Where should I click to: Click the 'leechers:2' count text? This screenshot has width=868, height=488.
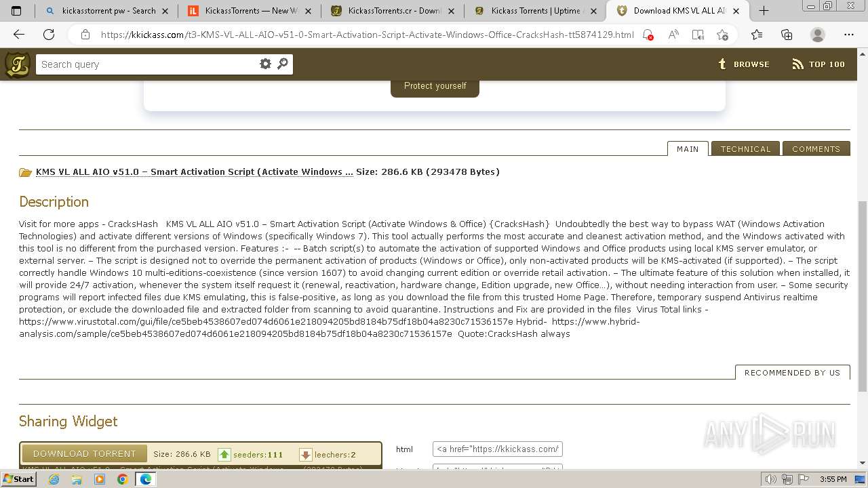[x=335, y=455]
